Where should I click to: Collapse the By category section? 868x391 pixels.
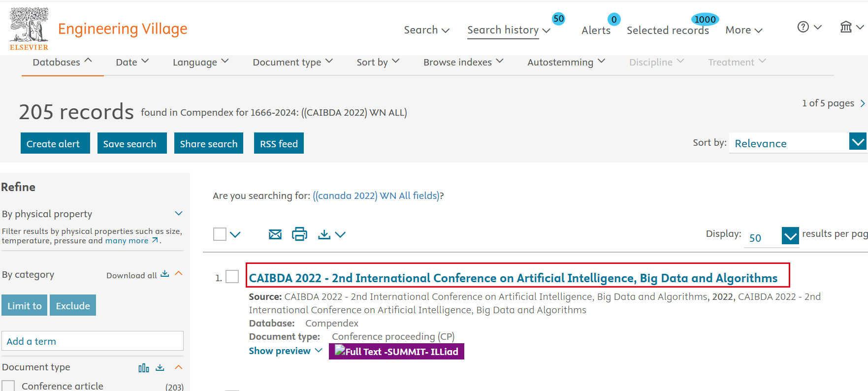(x=179, y=273)
